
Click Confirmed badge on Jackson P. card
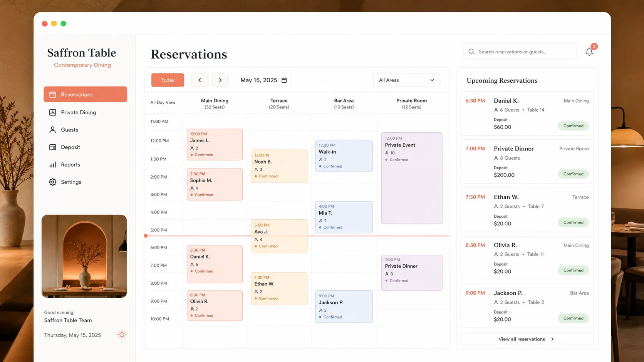coord(573,318)
